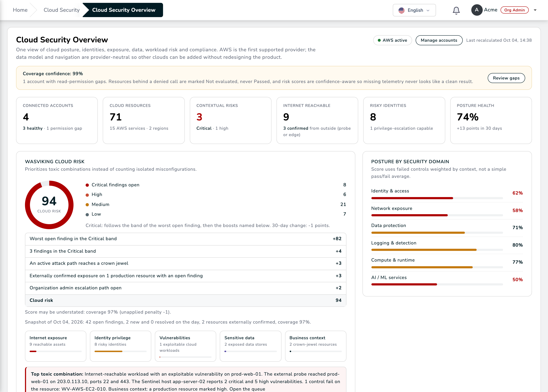
Task: Click Compute & runtime domain label
Action: tap(393, 260)
